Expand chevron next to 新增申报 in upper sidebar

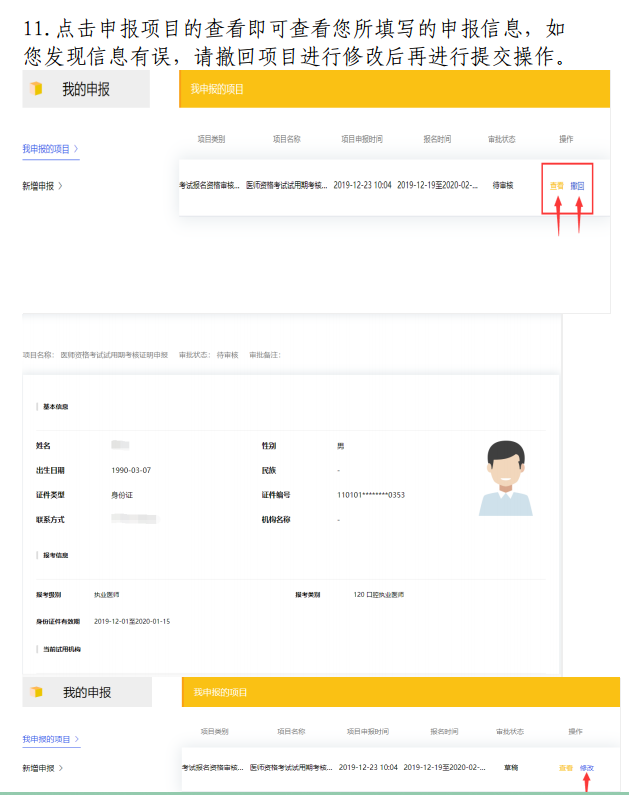coord(61,186)
